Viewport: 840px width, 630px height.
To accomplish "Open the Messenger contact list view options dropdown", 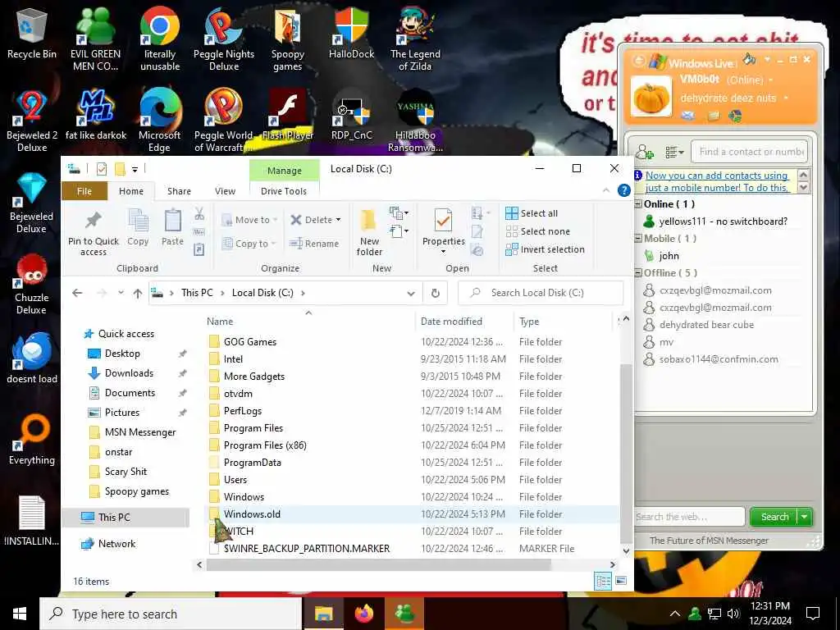I will [674, 153].
